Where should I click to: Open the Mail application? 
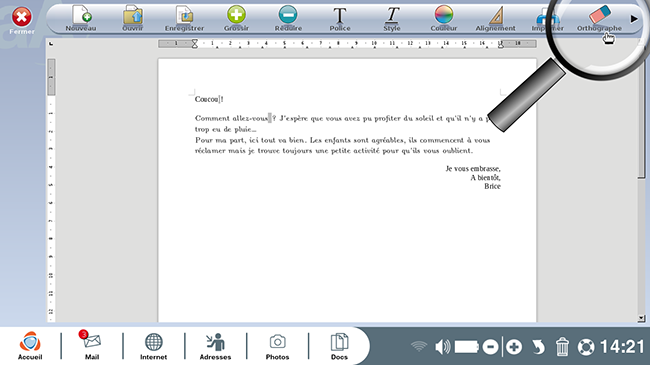point(92,345)
